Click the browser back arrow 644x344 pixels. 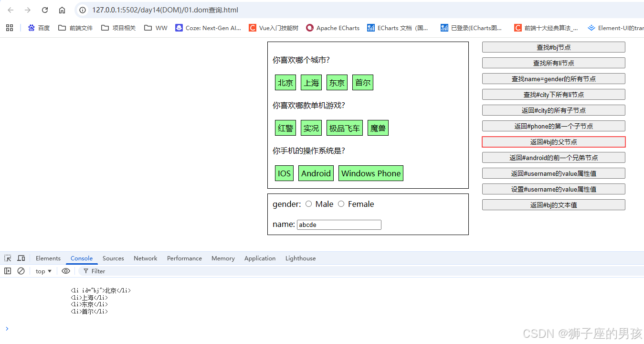pos(11,10)
